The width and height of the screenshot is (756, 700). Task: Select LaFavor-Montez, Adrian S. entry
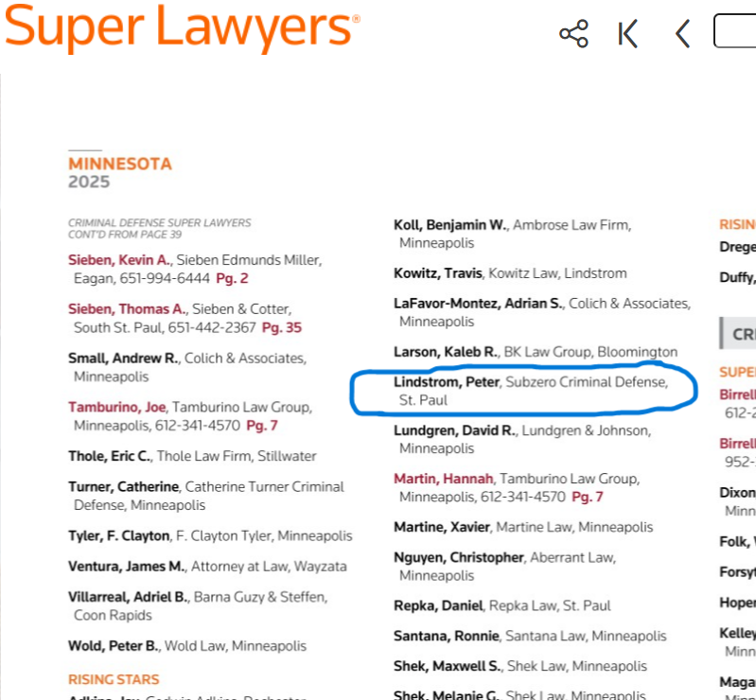click(542, 312)
